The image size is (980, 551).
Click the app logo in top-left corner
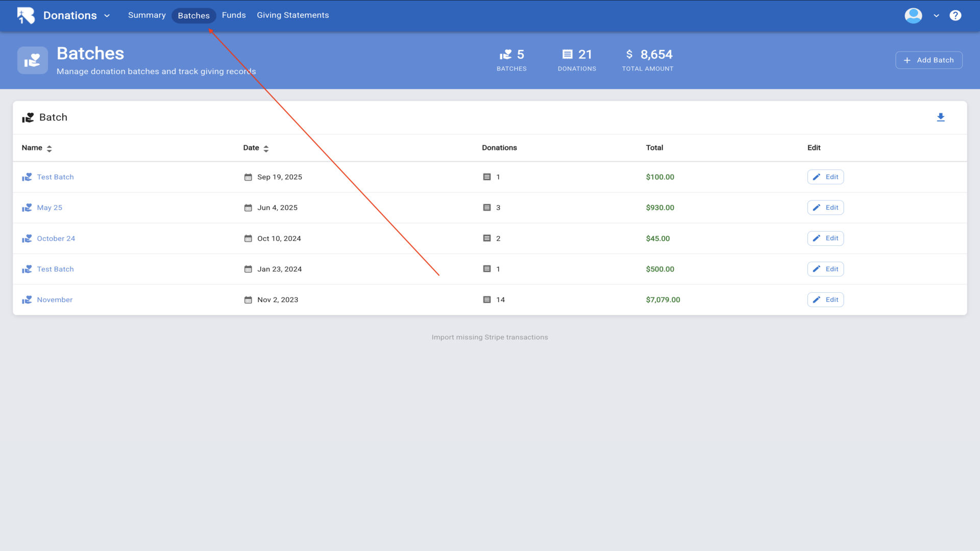click(26, 15)
